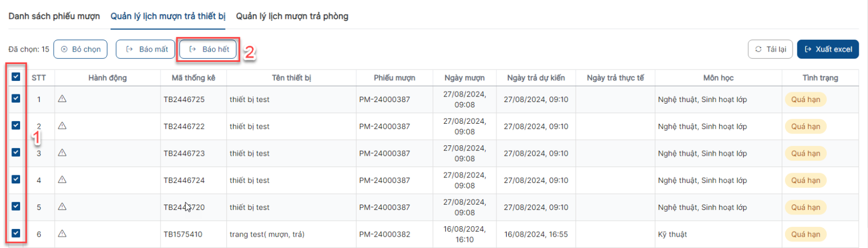Switch to Quản lý lịch mượn trả phòng tab

click(292, 16)
